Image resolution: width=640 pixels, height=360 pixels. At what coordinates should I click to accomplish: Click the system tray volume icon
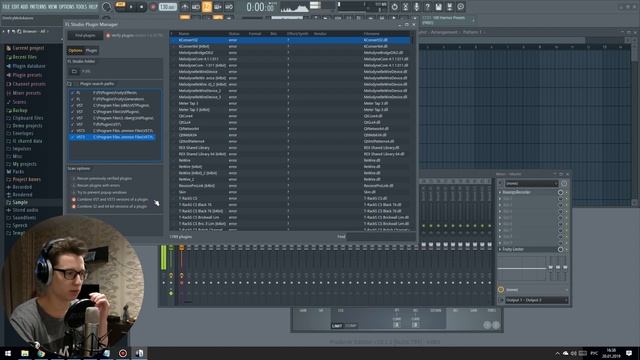pos(574,353)
